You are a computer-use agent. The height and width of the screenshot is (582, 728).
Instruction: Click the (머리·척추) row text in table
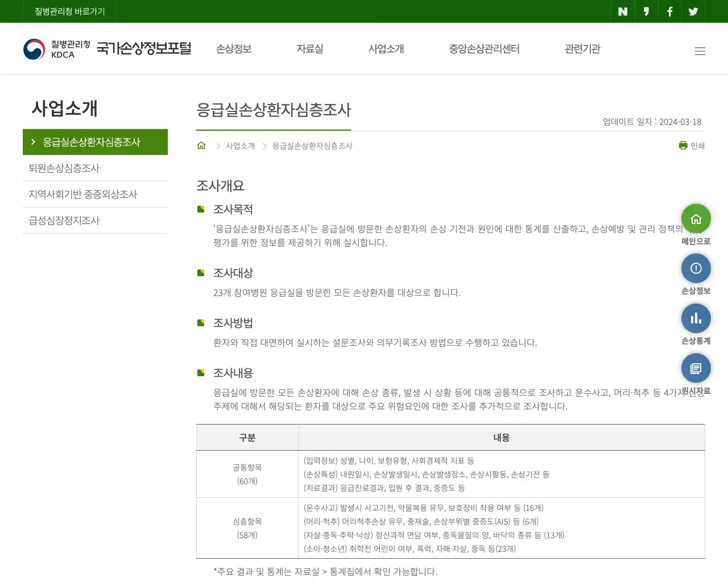coord(421,522)
